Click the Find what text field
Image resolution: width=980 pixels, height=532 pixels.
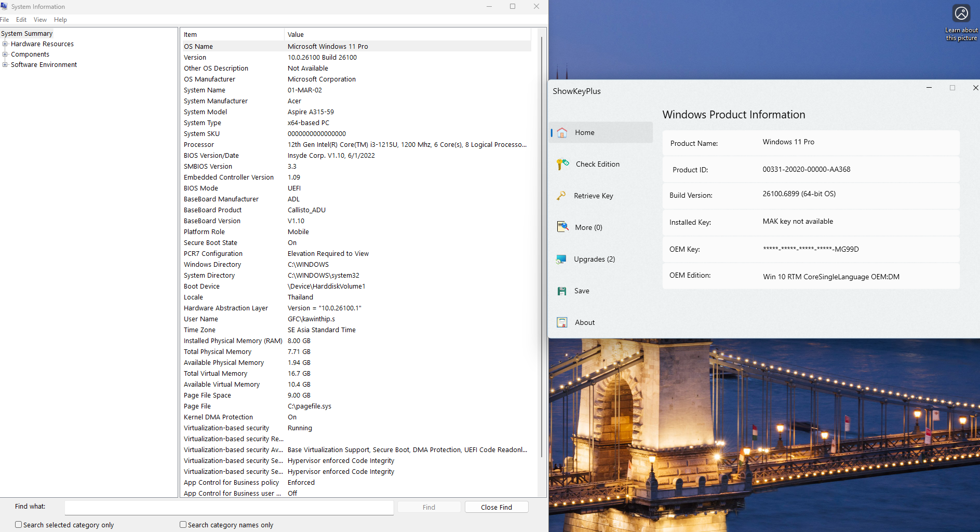pyautogui.click(x=229, y=508)
